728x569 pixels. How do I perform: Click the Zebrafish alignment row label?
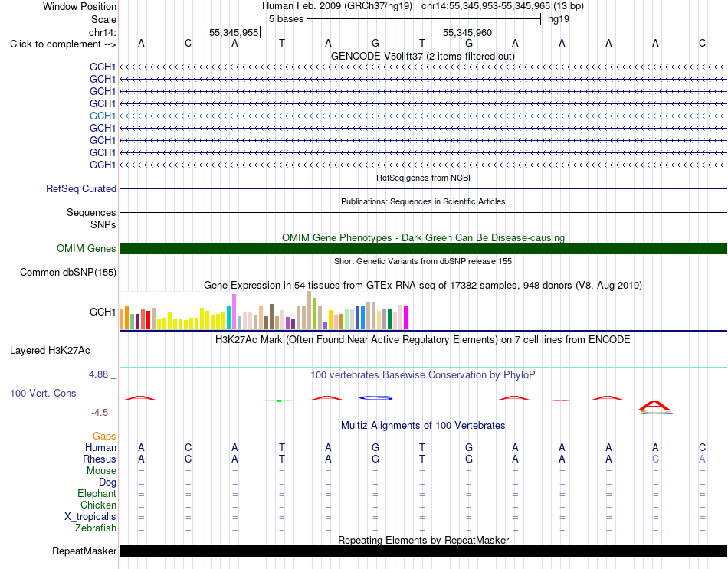point(96,528)
